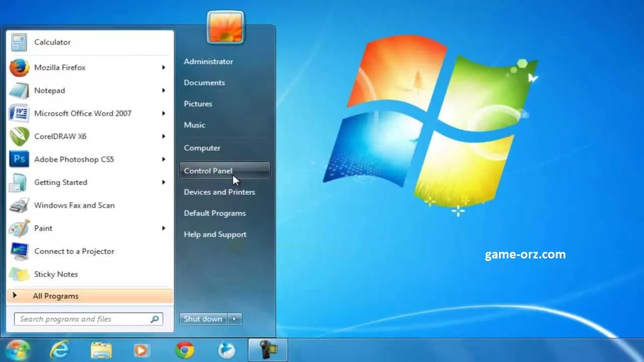
Task: Click Windows Fax and Scan label
Action: point(74,205)
